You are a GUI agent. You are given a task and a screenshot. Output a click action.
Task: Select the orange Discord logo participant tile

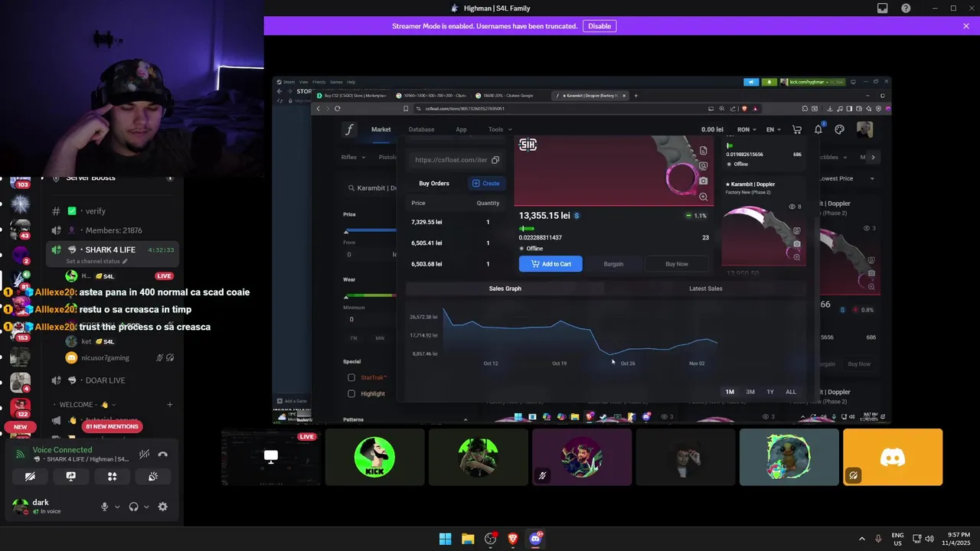coord(893,457)
